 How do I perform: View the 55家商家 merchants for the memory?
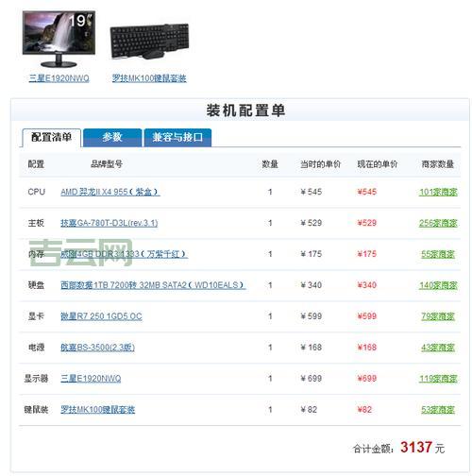point(438,254)
